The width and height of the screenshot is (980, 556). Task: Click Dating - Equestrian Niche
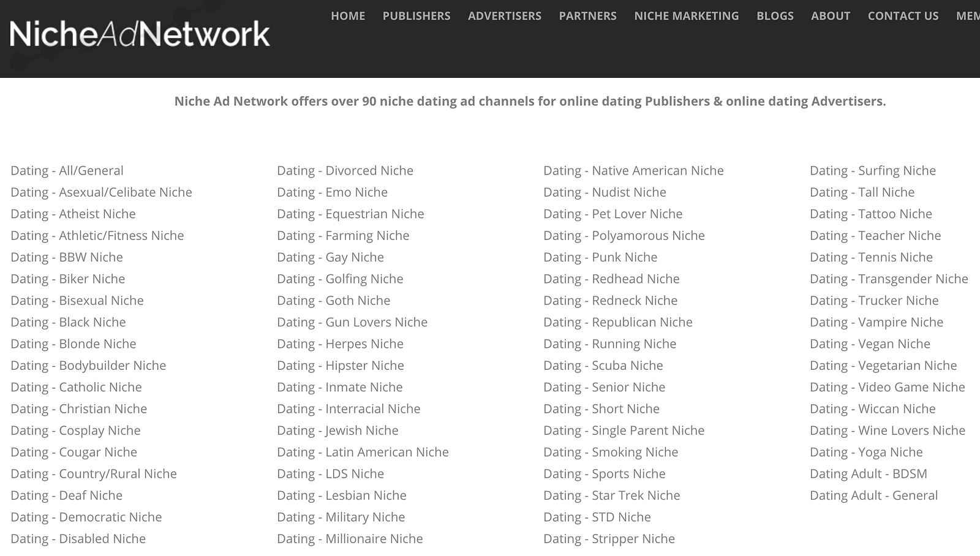(350, 214)
